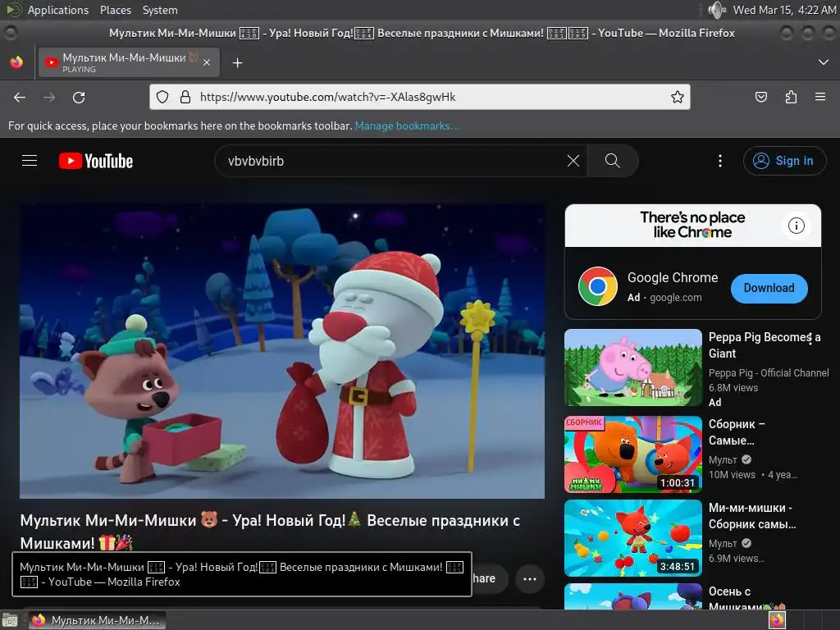Click Firefox workspace icon at bottom right

(778, 620)
